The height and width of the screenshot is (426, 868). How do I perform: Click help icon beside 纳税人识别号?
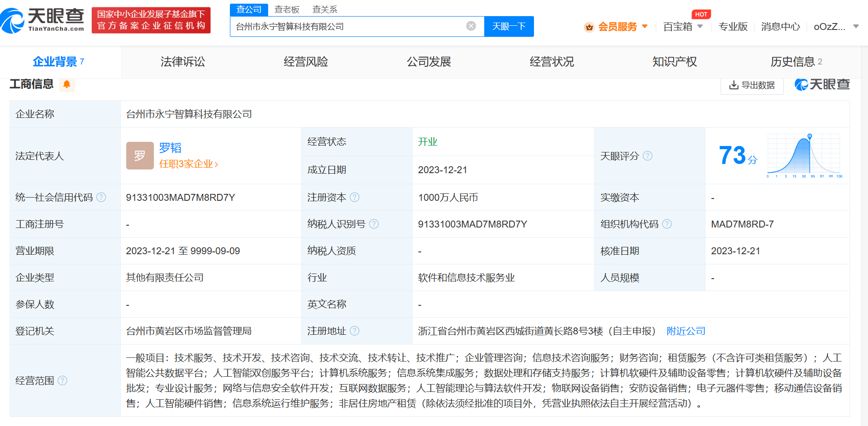click(374, 224)
